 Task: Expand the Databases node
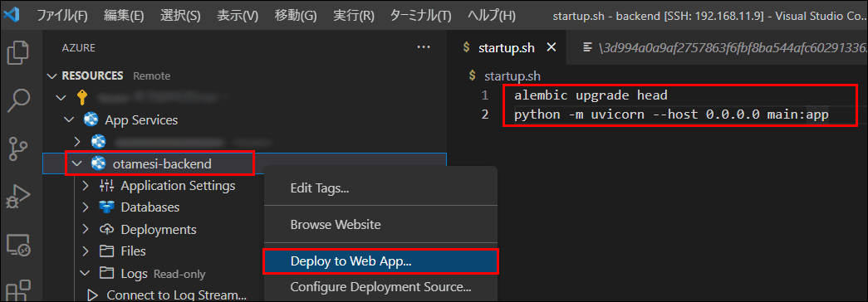[86, 207]
